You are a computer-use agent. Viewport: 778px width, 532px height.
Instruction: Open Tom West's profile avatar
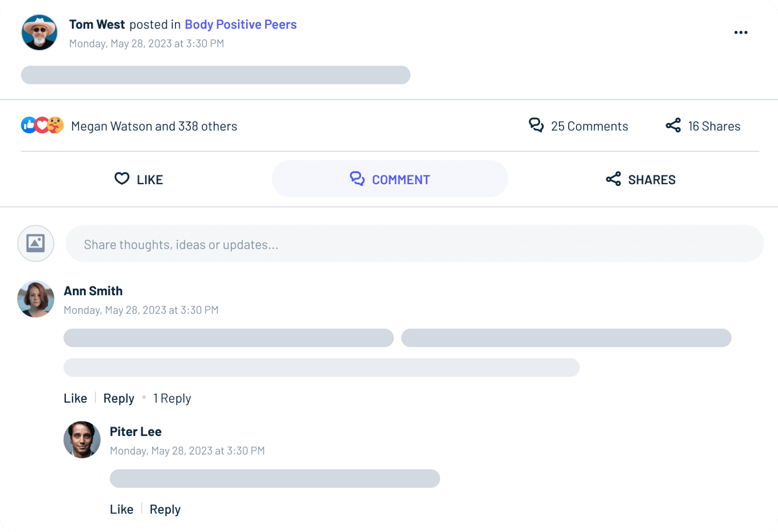(39, 32)
